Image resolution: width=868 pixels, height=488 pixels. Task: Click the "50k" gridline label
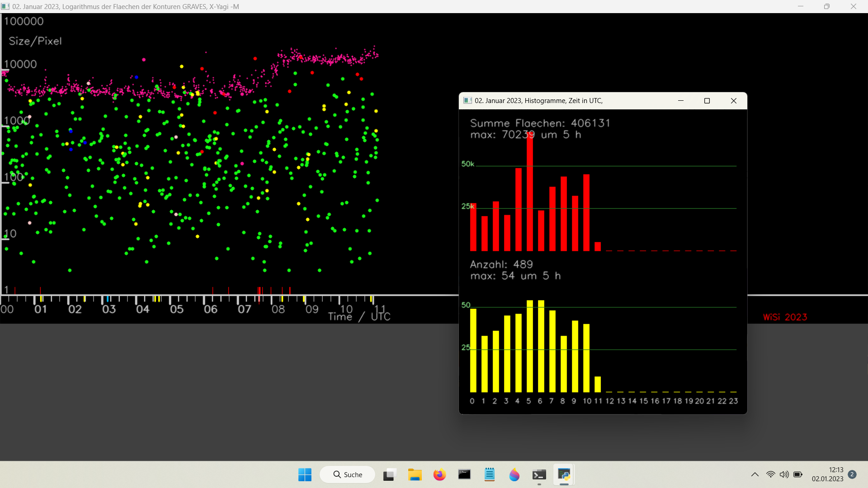pyautogui.click(x=468, y=164)
